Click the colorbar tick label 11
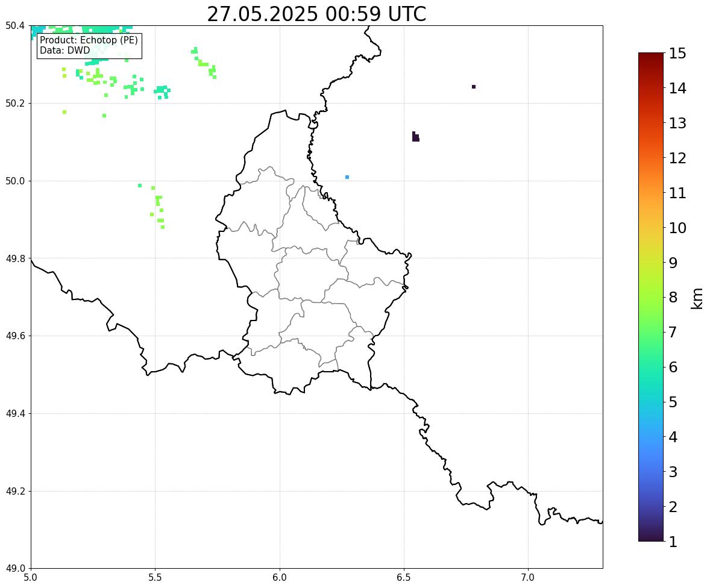The width and height of the screenshot is (710, 588). [x=677, y=193]
